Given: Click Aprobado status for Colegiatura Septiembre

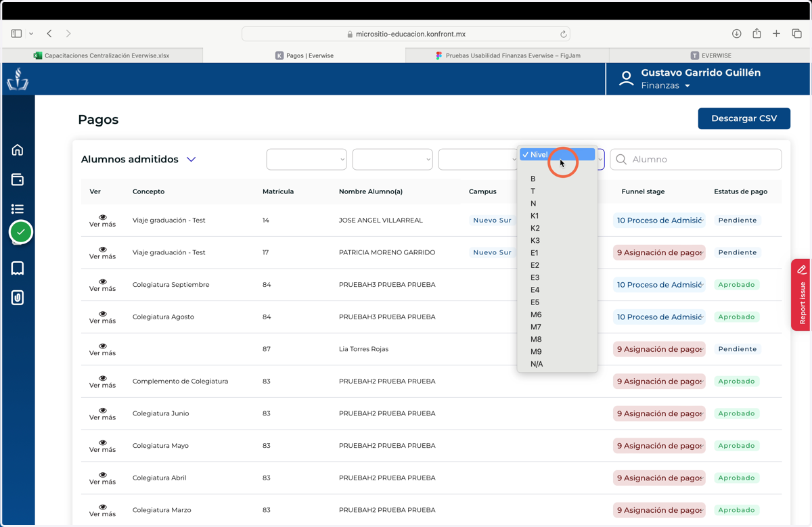Looking at the screenshot, I should 736,285.
